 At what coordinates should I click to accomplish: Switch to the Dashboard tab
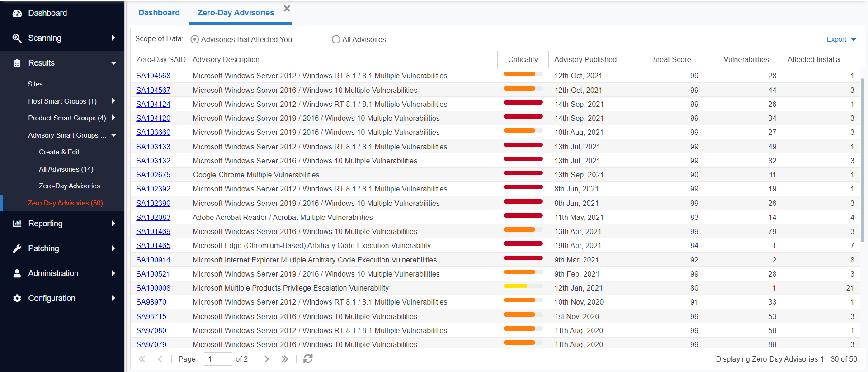coord(159,13)
